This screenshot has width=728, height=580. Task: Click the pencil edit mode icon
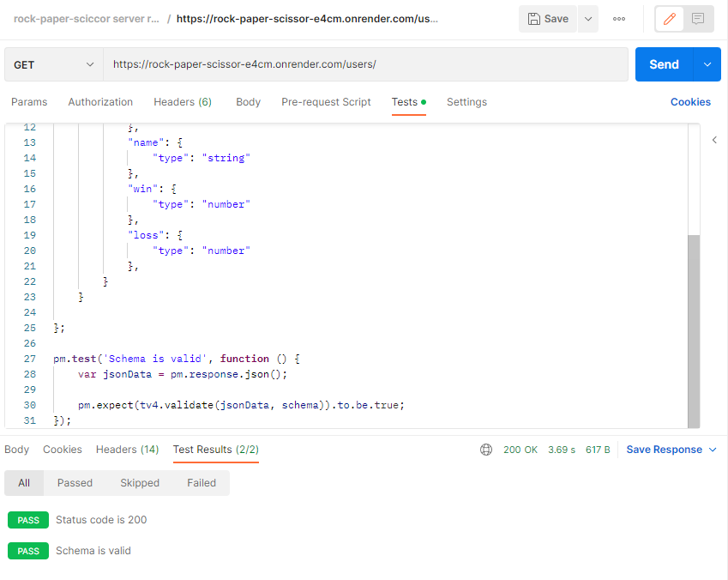coord(668,18)
